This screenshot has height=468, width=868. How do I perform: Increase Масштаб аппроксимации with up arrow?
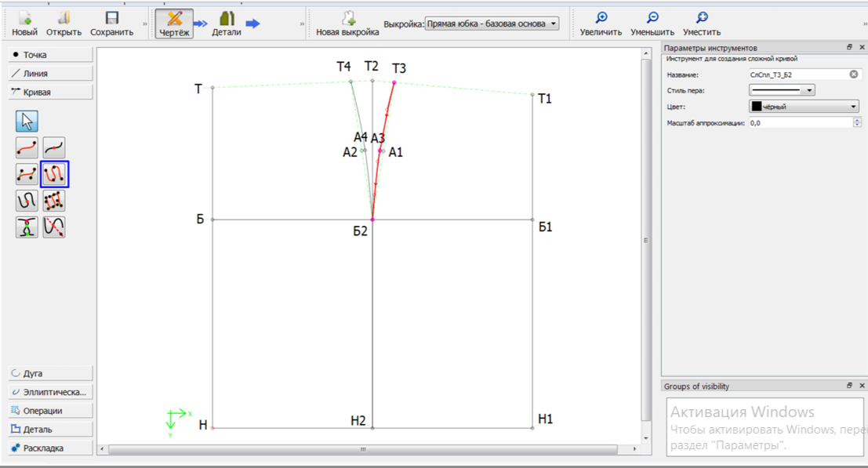pos(857,120)
